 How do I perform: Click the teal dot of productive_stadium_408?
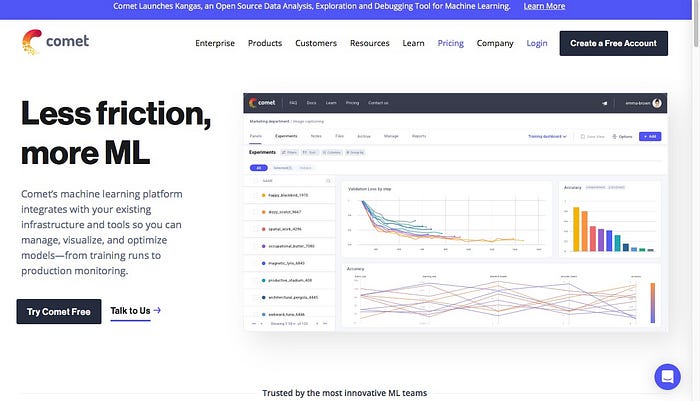263,280
